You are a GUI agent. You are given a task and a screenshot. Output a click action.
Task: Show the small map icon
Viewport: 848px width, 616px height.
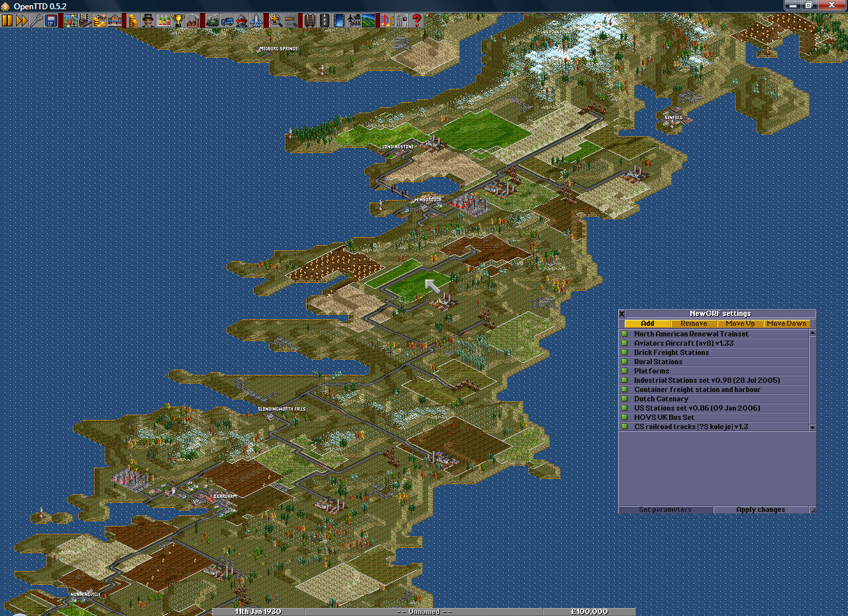(x=70, y=21)
